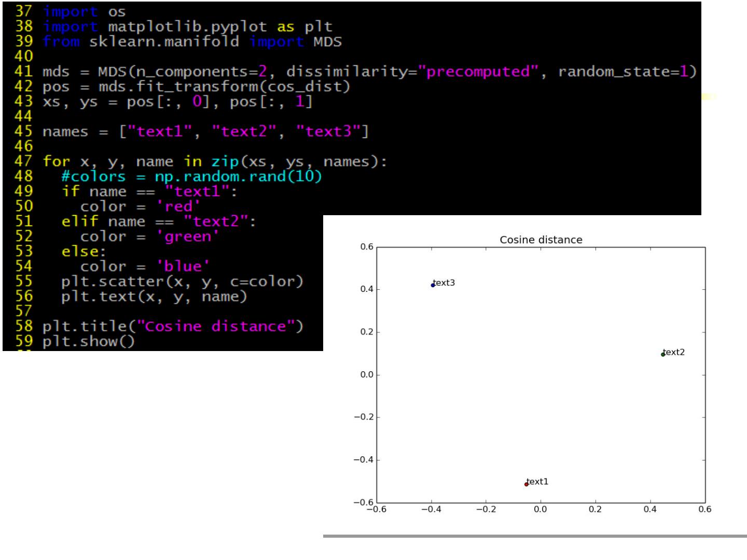Click the gray horizontal bar below the plot
The image size is (747, 560).
(534, 536)
